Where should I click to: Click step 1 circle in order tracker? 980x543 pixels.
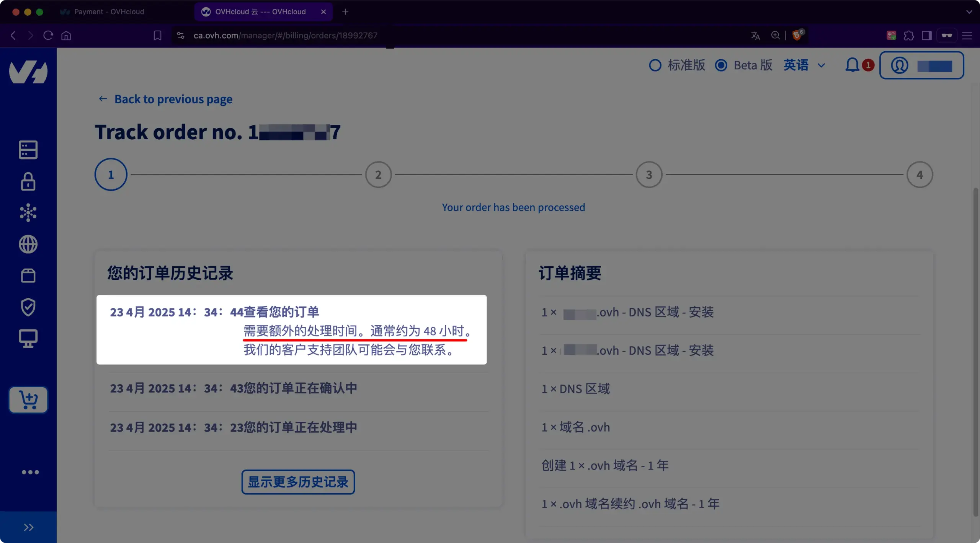coord(111,174)
